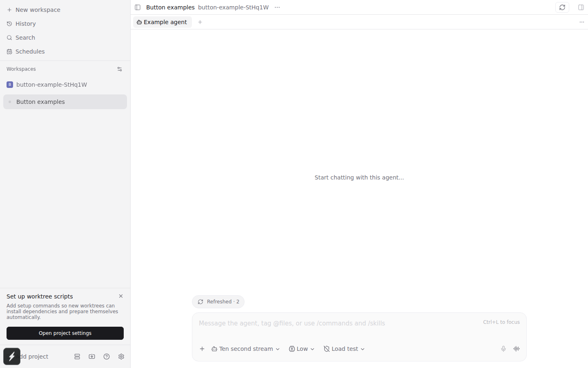This screenshot has width=588, height=368.
Task: Switch to the Example agent tab
Action: [x=163, y=22]
